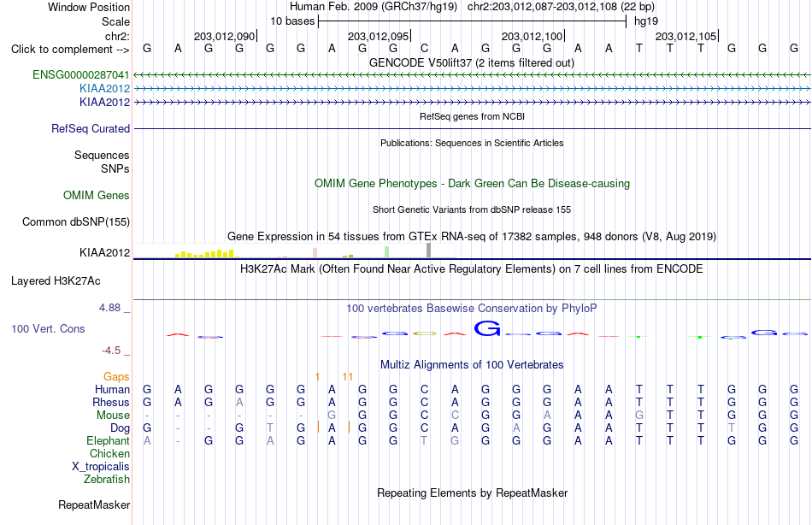Click the GENCODE V50lift37 track title
This screenshot has height=525, width=812.
pos(472,62)
